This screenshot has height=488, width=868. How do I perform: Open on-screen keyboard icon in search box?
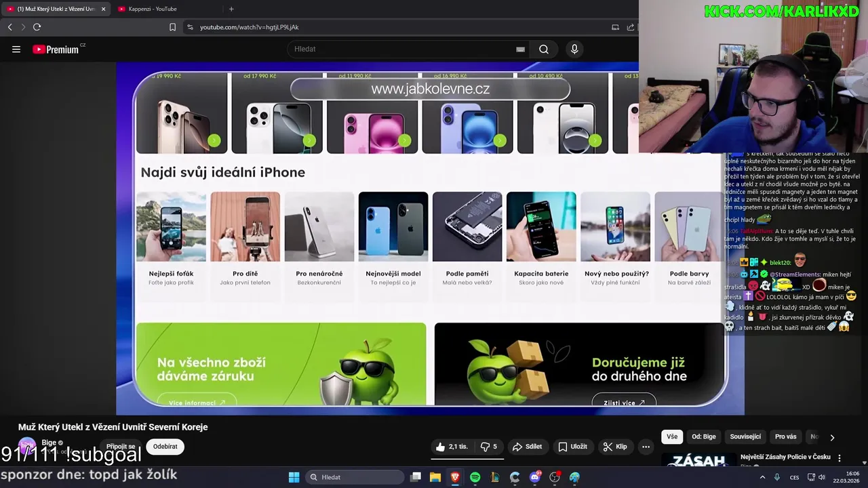[520, 49]
